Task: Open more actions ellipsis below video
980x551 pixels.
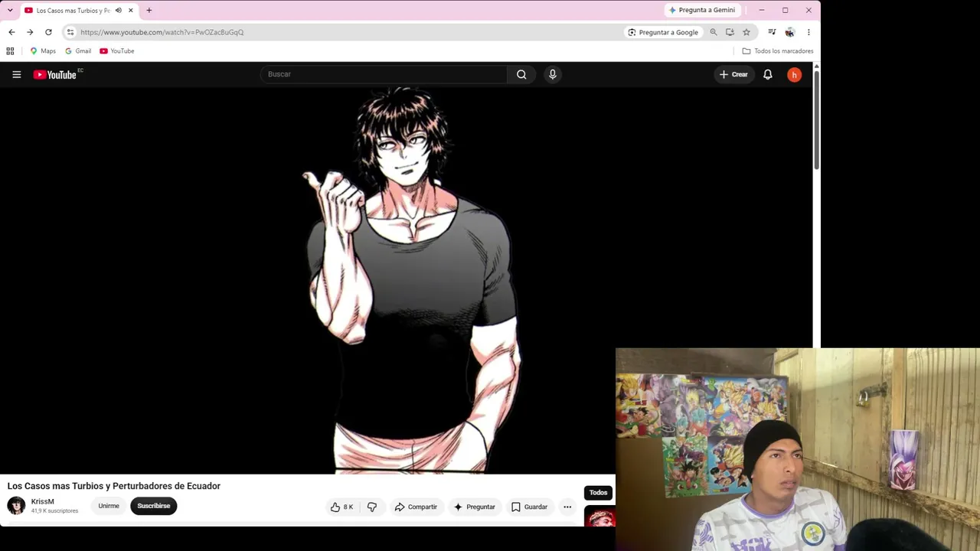Action: tap(567, 507)
